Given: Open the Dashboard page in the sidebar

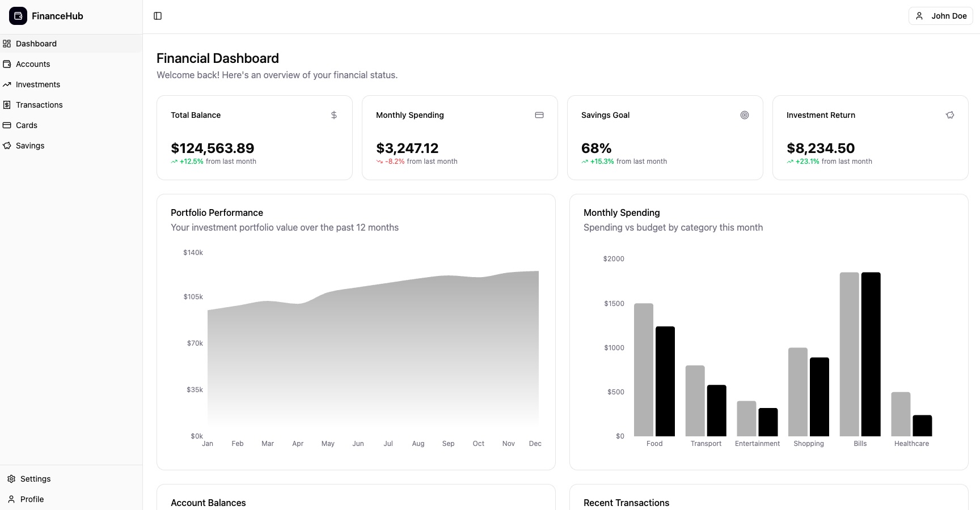Looking at the screenshot, I should (36, 44).
